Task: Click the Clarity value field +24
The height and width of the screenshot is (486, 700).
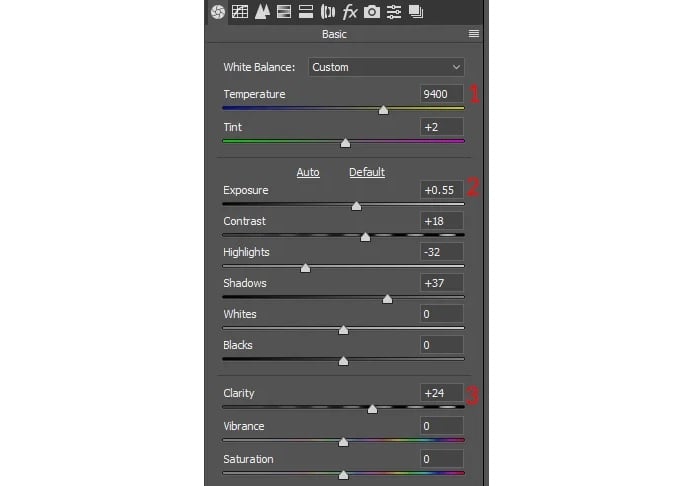Action: pos(442,393)
